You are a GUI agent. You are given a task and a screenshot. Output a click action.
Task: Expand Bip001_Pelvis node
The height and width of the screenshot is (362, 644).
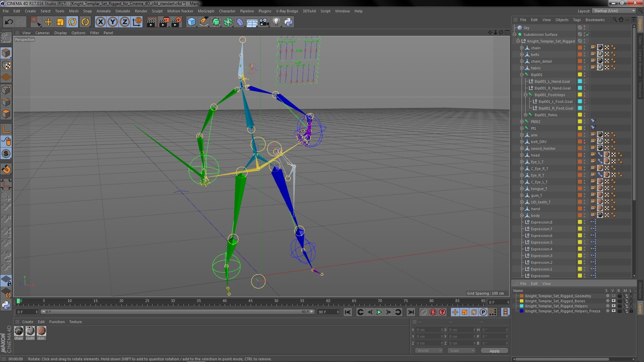coord(526,115)
